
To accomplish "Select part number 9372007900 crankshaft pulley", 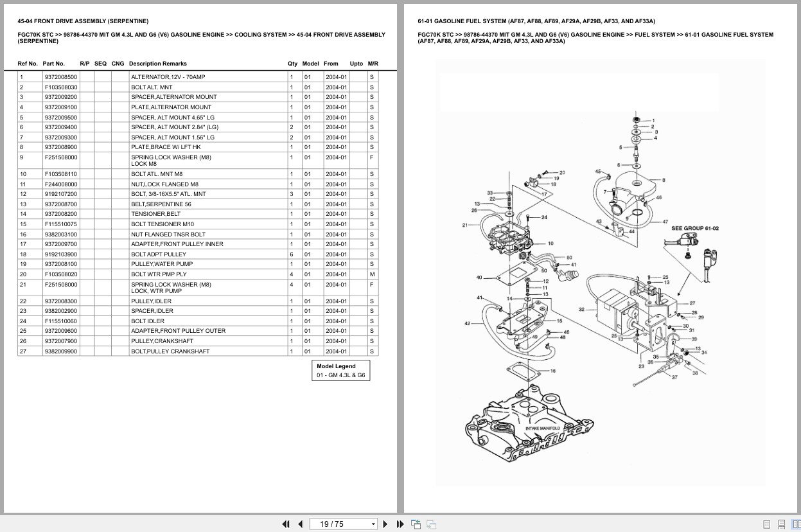I will [x=61, y=341].
